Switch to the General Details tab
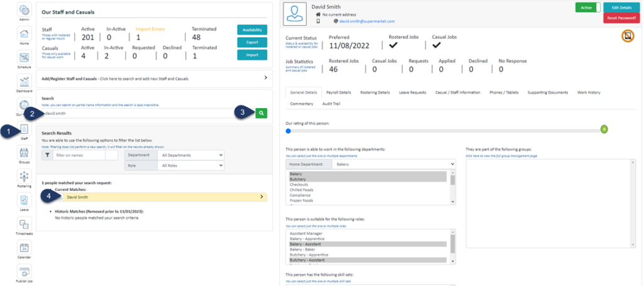Image resolution: width=644 pixels, height=286 pixels. (303, 92)
